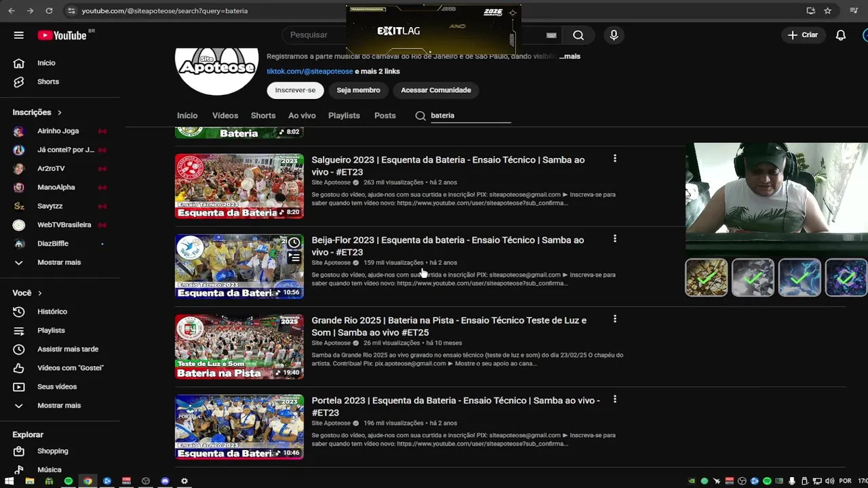868x488 pixels.
Task: Expand Mostrar mais under Você
Action: [x=60, y=405]
